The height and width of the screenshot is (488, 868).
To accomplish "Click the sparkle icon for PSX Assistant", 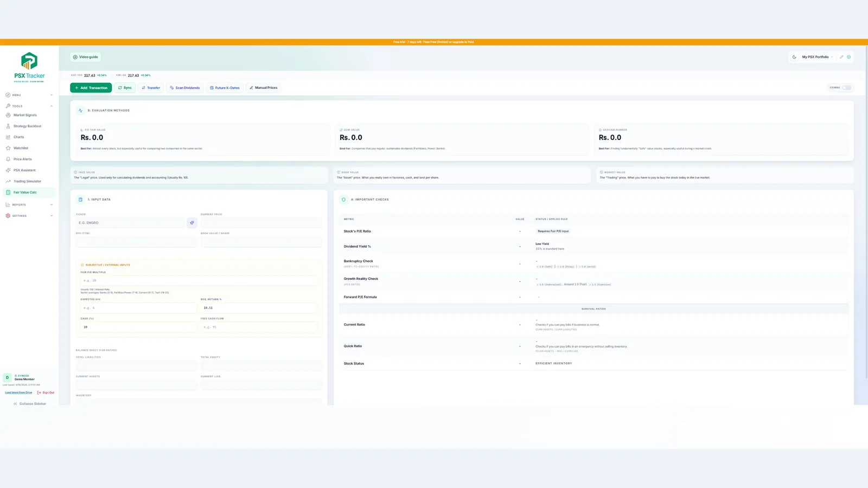I will click(8, 170).
